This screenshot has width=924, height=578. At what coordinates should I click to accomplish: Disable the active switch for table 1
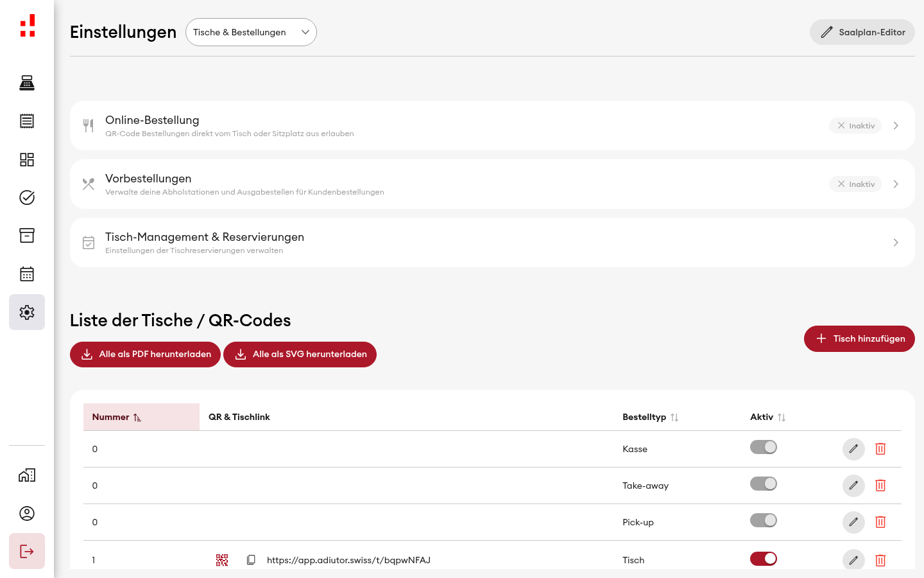pos(764,559)
